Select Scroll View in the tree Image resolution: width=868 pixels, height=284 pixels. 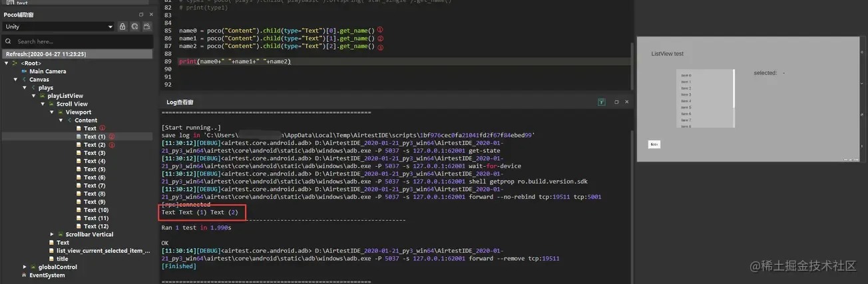(x=72, y=104)
